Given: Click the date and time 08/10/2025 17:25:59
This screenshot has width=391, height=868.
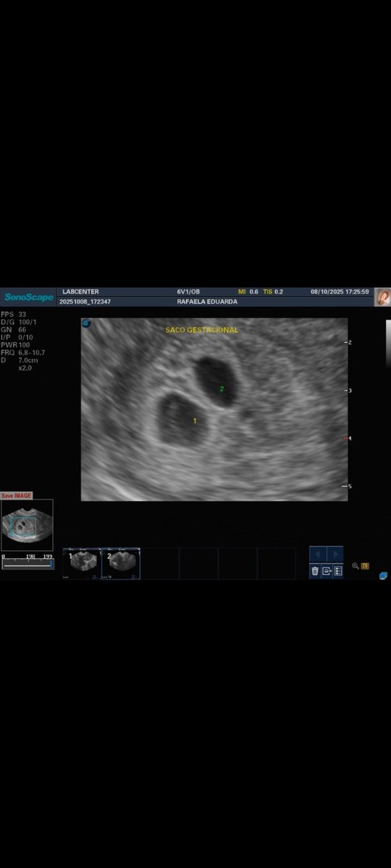Looking at the screenshot, I should point(340,292).
